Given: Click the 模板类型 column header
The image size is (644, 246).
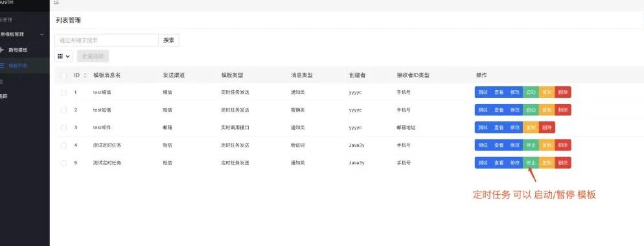Looking at the screenshot, I should click(232, 75).
